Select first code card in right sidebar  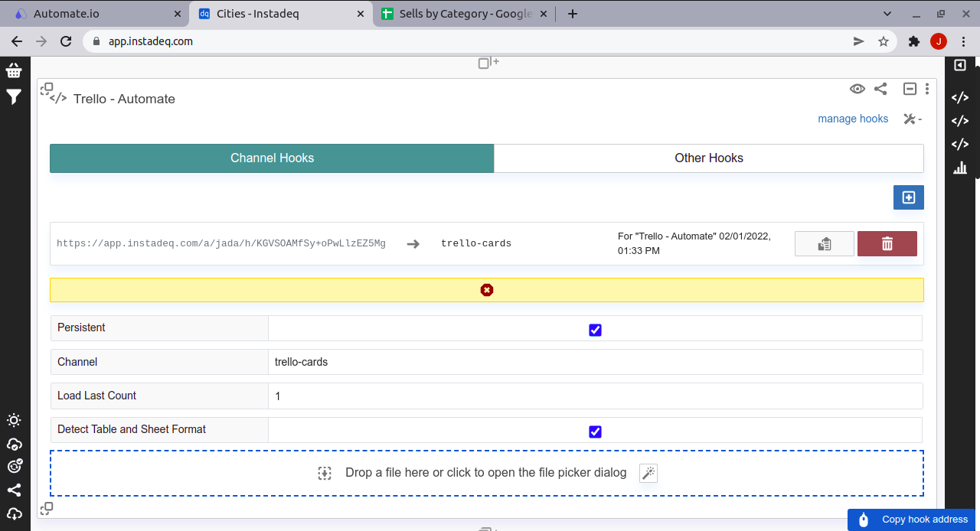959,97
